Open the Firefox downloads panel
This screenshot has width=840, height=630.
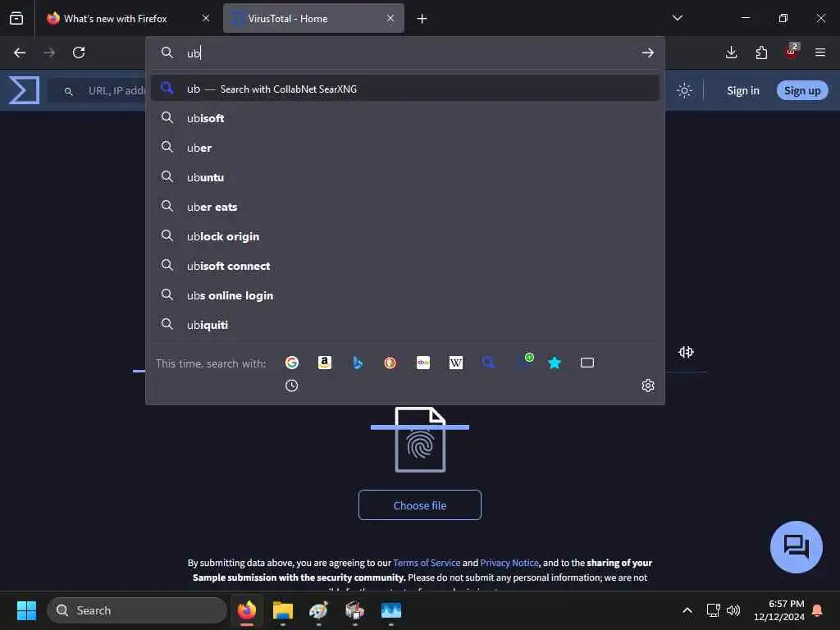pos(731,52)
